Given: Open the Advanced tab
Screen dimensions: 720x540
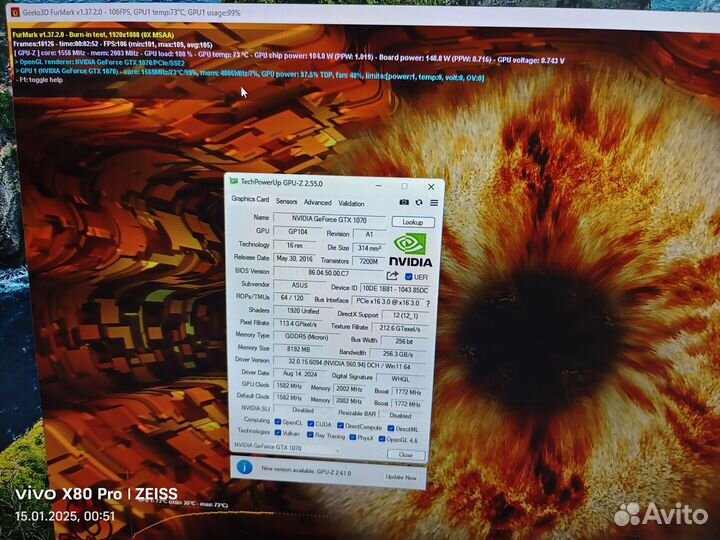Looking at the screenshot, I should pyautogui.click(x=317, y=202).
